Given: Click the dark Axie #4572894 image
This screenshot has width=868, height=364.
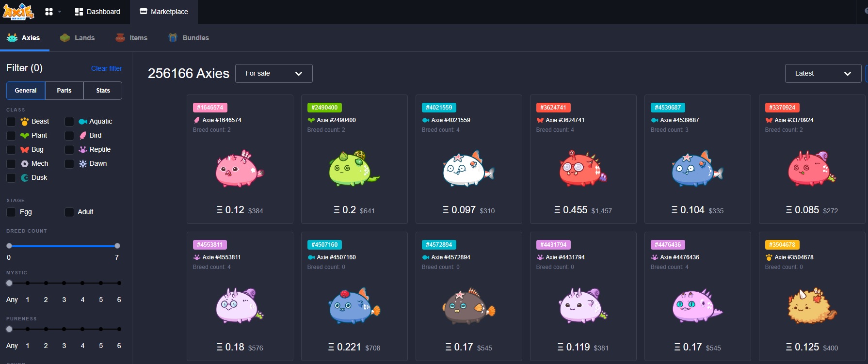Looking at the screenshot, I should [x=468, y=306].
